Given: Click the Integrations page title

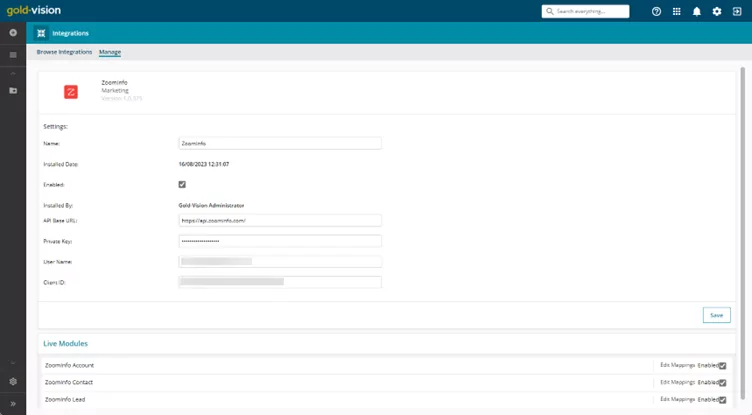Looking at the screenshot, I should 70,33.
